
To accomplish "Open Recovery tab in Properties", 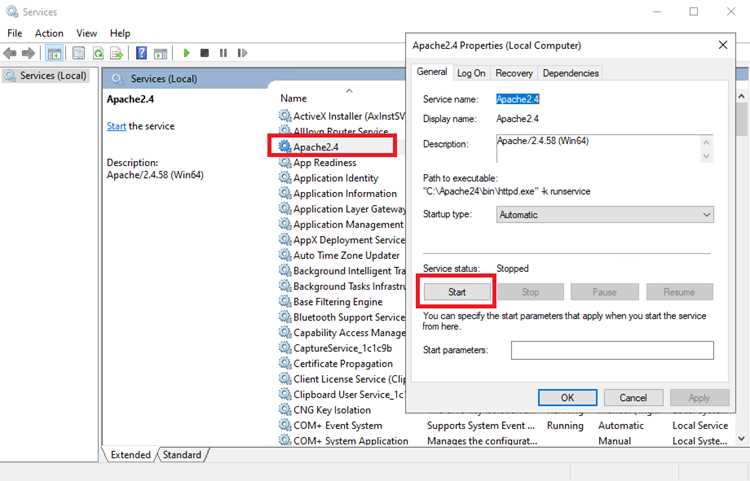I will [x=514, y=73].
